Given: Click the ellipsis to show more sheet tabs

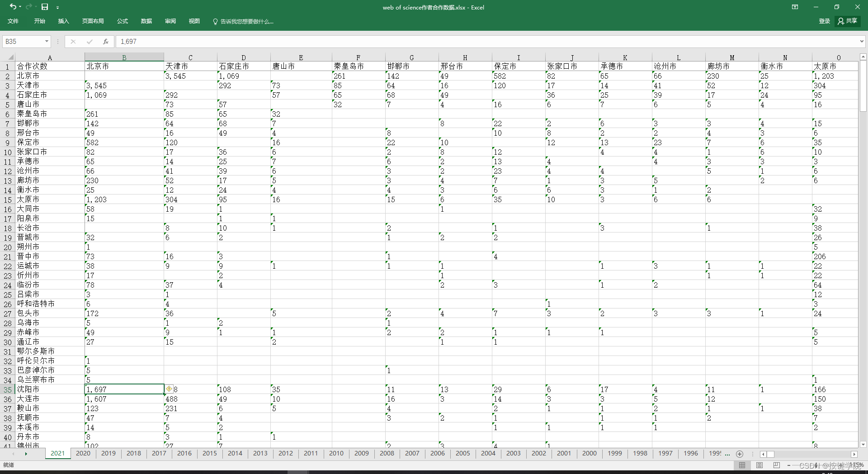Looking at the screenshot, I should (727, 454).
